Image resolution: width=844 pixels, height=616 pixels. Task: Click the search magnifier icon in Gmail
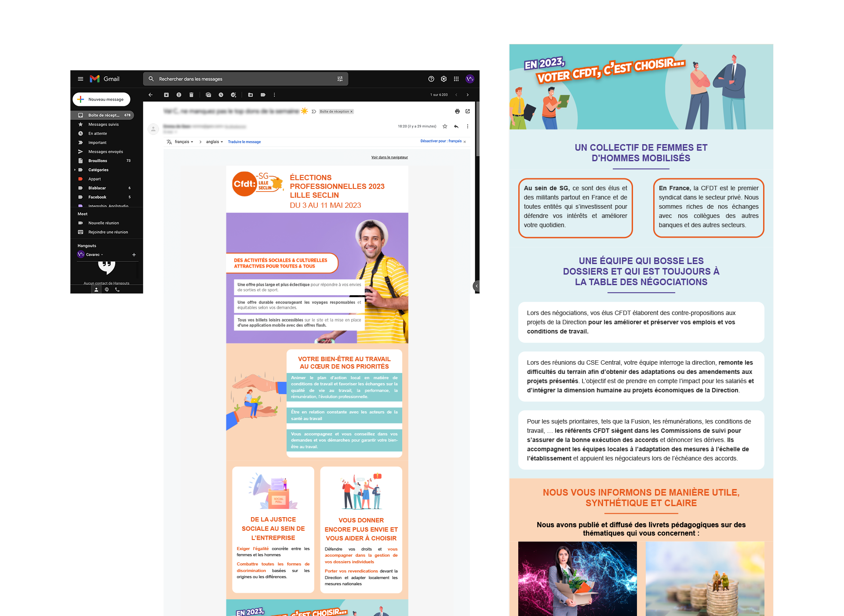click(151, 79)
